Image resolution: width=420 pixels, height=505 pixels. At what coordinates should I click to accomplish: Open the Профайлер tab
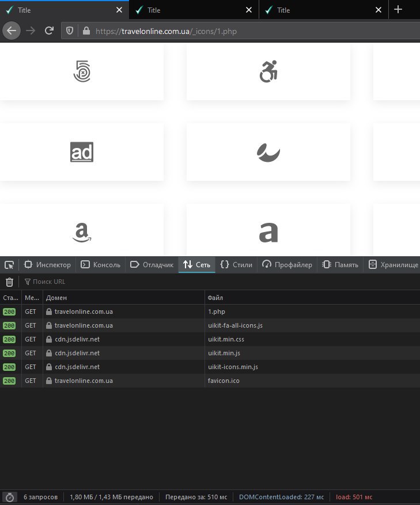pos(287,265)
